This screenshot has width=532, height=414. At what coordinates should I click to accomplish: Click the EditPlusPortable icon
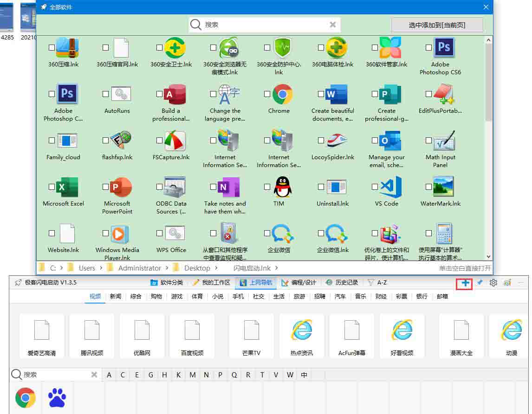pos(444,94)
